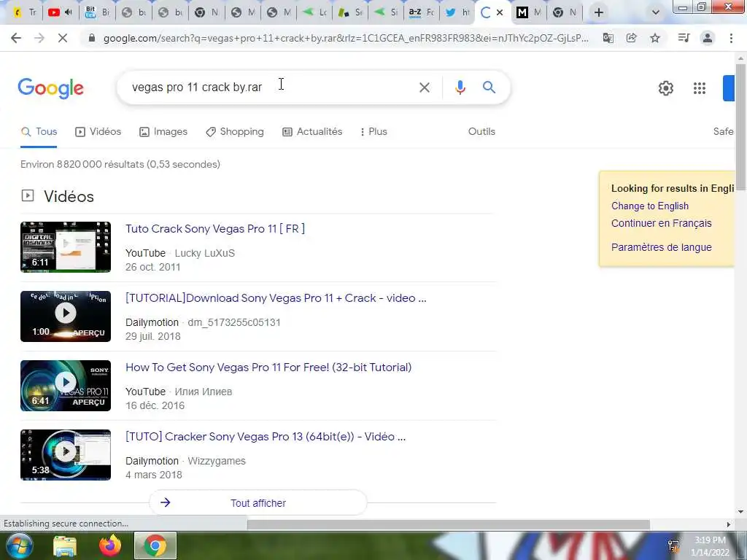Select the Images search filter

[x=163, y=132]
